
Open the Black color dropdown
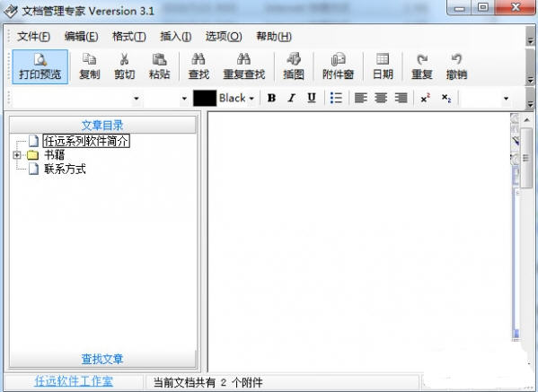click(x=251, y=99)
